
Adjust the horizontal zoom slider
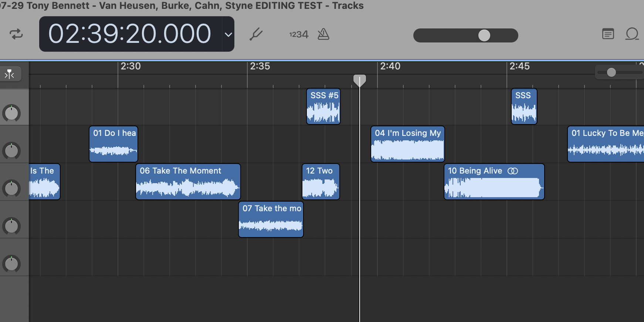click(611, 72)
